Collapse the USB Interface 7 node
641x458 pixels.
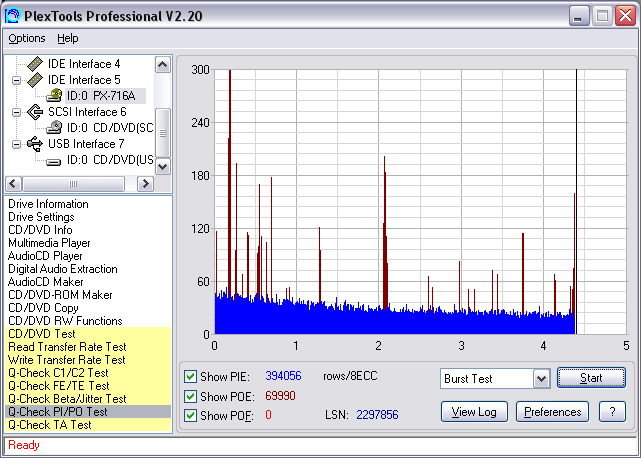pyautogui.click(x=16, y=144)
